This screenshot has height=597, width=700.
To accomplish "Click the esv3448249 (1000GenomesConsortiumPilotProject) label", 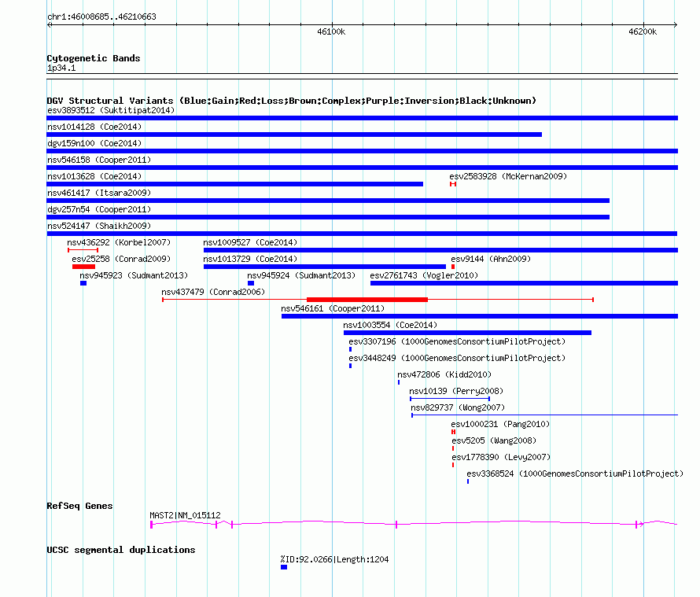I will coord(457,358).
